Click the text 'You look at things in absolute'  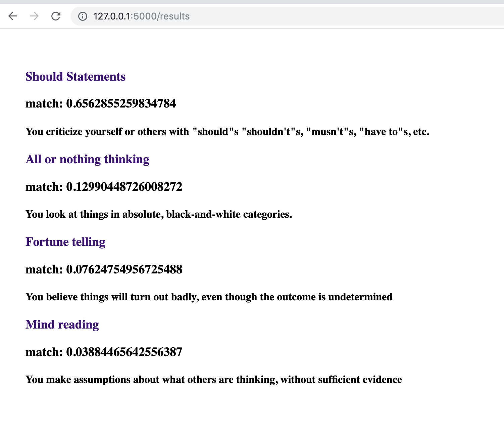tap(94, 214)
